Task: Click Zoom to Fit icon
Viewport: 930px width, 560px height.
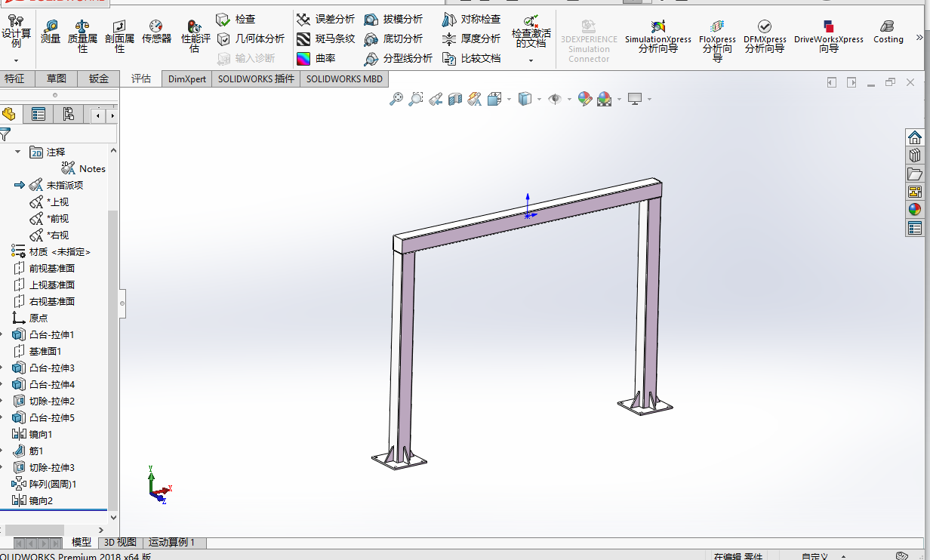Action: (396, 99)
